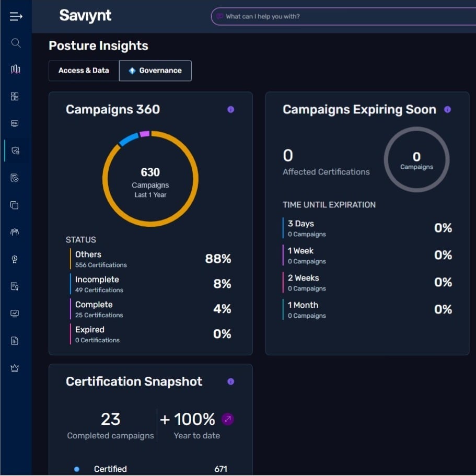Screen dimensions: 476x476
Task: Show info for Certification Snapshot
Action: tap(231, 381)
